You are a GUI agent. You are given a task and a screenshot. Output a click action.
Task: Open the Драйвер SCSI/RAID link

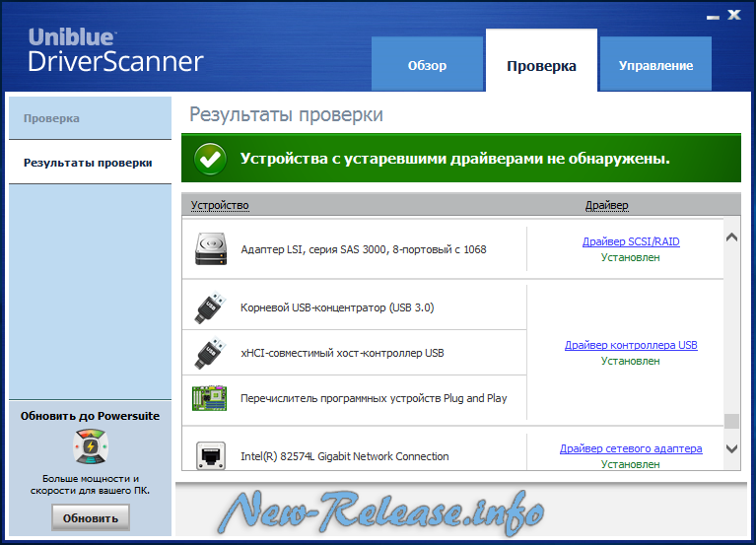tap(631, 241)
